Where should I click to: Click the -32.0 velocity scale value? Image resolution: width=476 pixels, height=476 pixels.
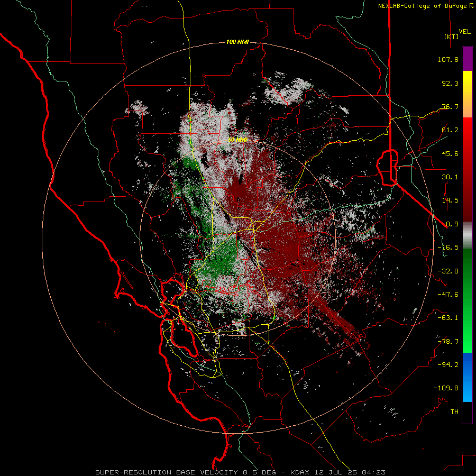pos(448,271)
